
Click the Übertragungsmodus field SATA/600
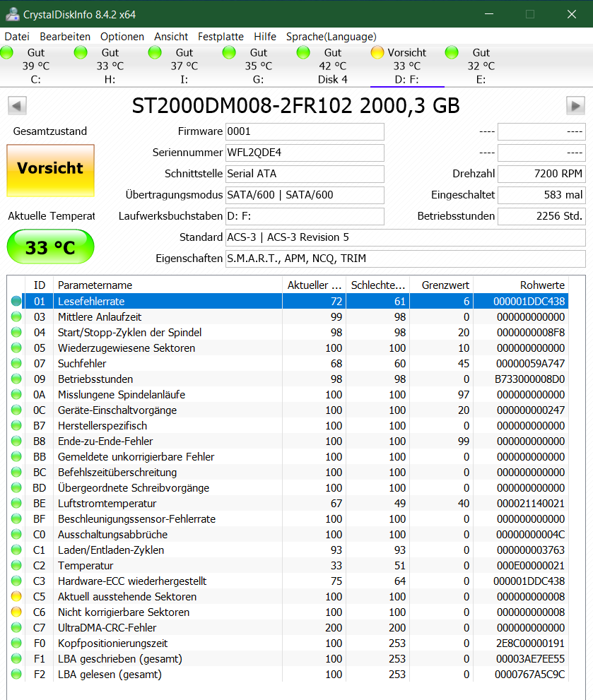pos(305,195)
